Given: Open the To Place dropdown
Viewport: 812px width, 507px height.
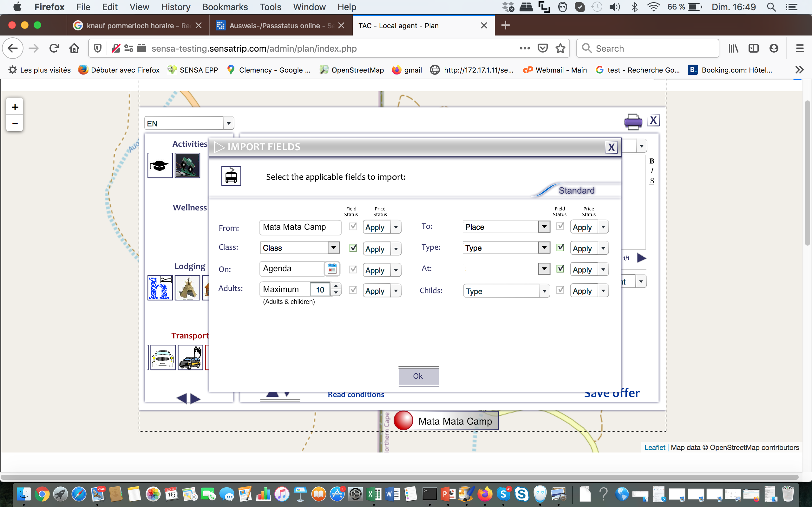Looking at the screenshot, I should pyautogui.click(x=544, y=227).
